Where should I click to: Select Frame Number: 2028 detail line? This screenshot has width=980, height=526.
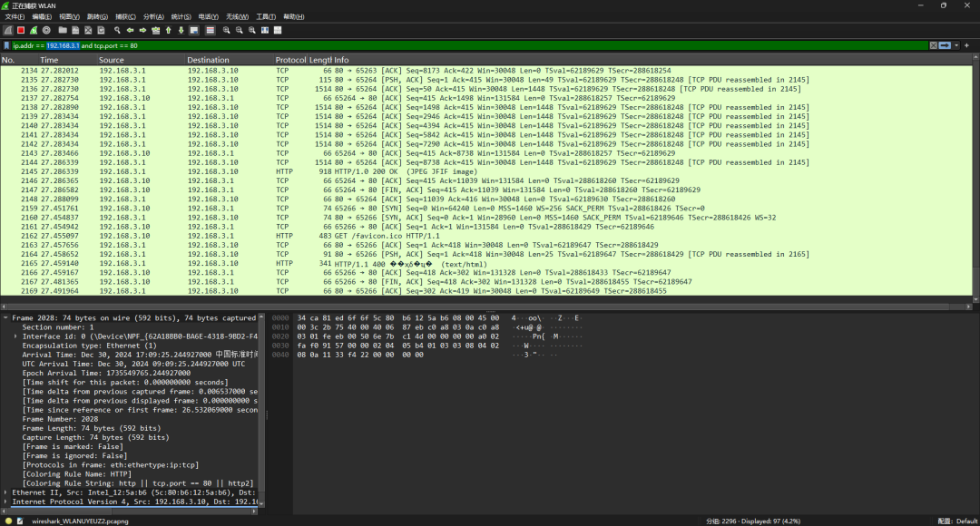60,419
